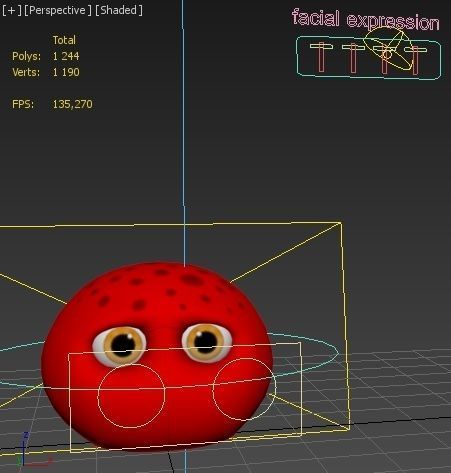
Task: Open the [+] viewport general menu
Action: click(x=11, y=10)
